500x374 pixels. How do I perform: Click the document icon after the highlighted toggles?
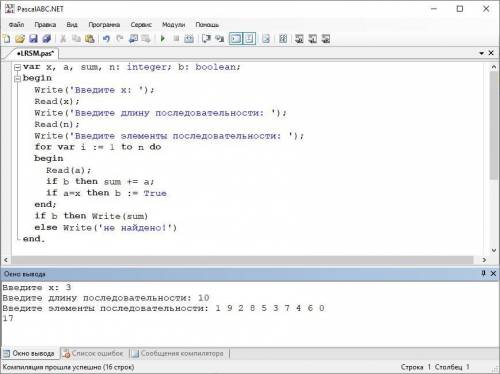pos(266,39)
